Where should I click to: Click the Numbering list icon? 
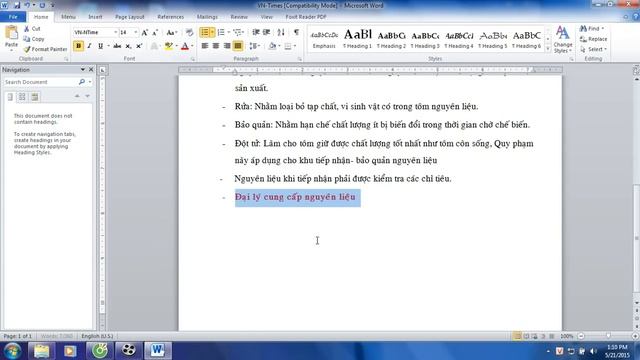pyautogui.click(x=221, y=32)
